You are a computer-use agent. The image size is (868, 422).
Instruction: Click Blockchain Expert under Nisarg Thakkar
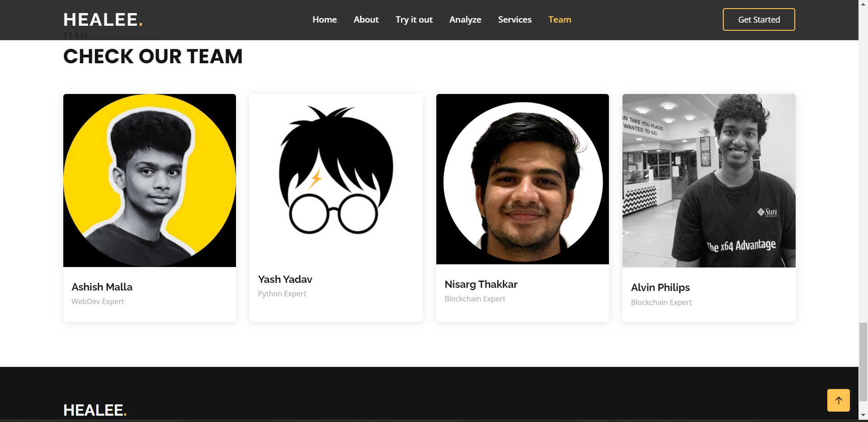pos(475,299)
